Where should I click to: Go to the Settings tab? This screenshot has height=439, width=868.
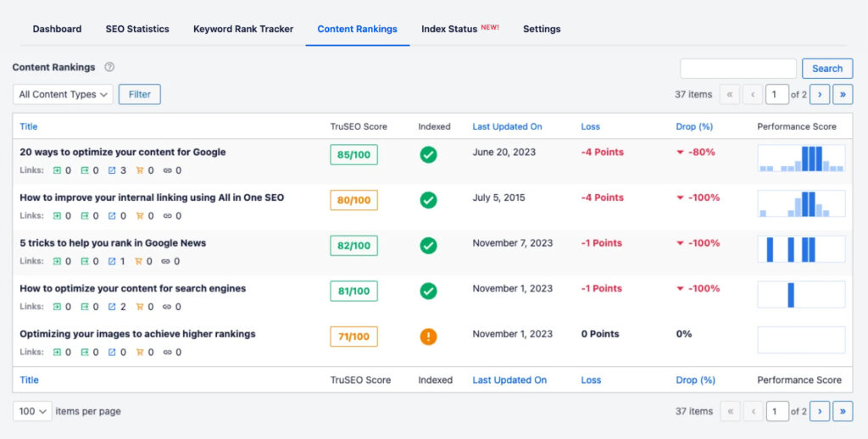pyautogui.click(x=542, y=29)
